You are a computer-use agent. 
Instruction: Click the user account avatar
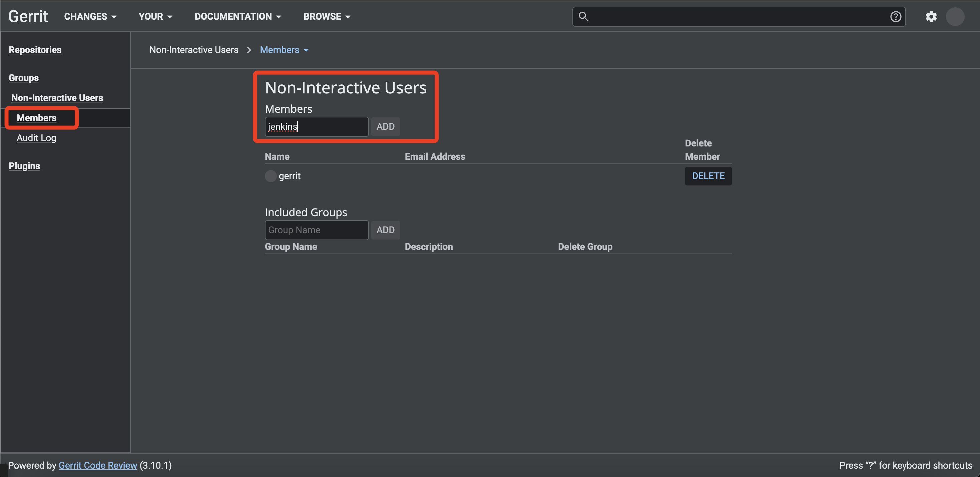(x=955, y=17)
